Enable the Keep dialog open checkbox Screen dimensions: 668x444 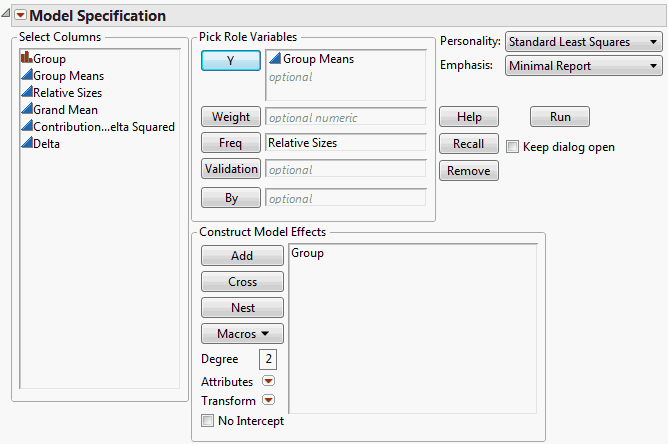coord(514,147)
